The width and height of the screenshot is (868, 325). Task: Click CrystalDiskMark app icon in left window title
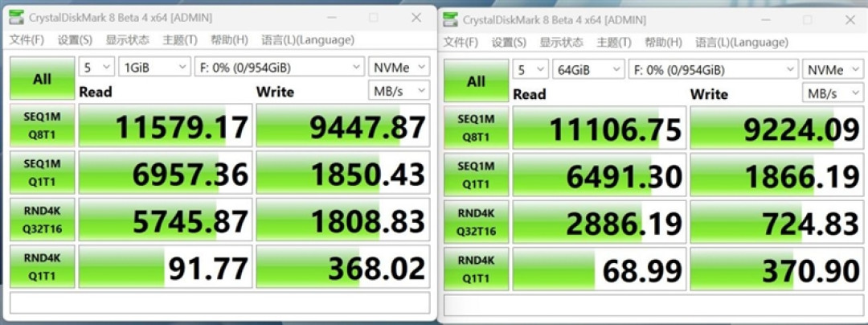[x=17, y=17]
